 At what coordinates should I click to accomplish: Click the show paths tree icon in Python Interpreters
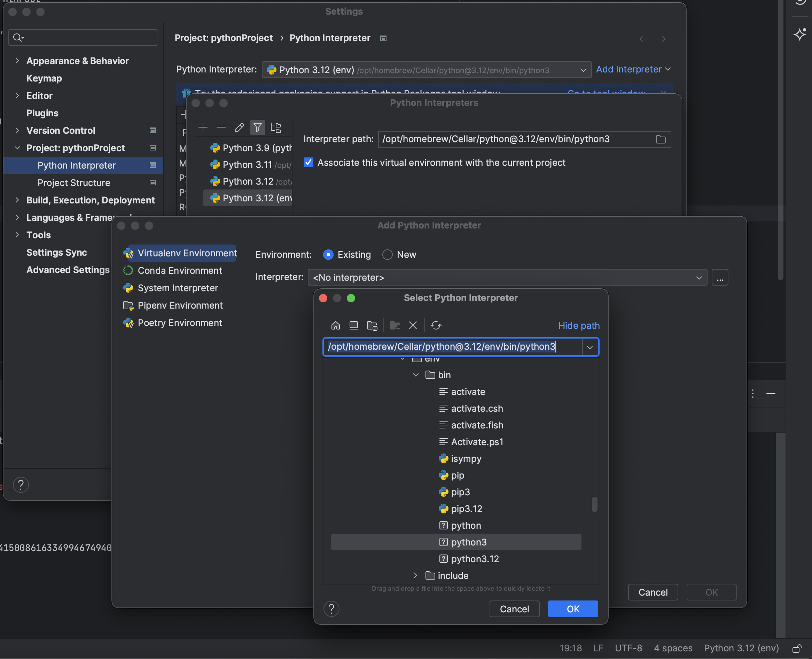tap(275, 127)
